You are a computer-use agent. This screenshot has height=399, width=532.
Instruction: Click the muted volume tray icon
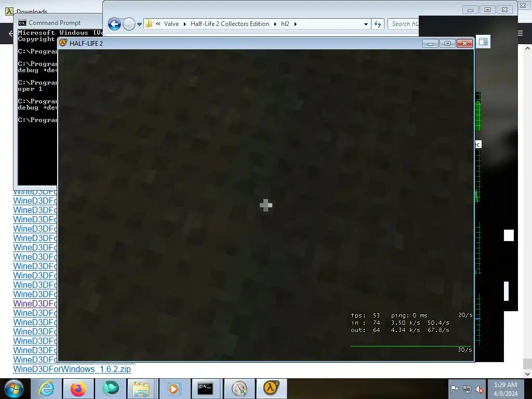(x=479, y=389)
